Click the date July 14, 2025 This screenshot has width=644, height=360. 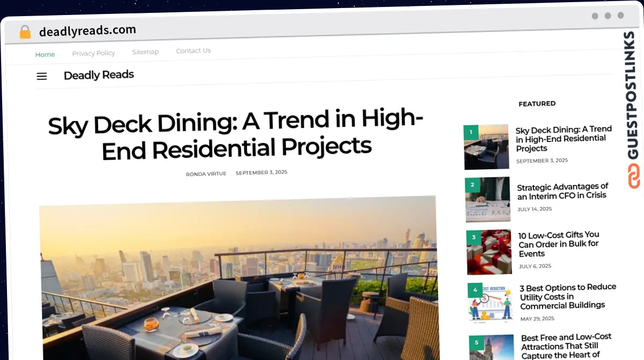(x=535, y=209)
